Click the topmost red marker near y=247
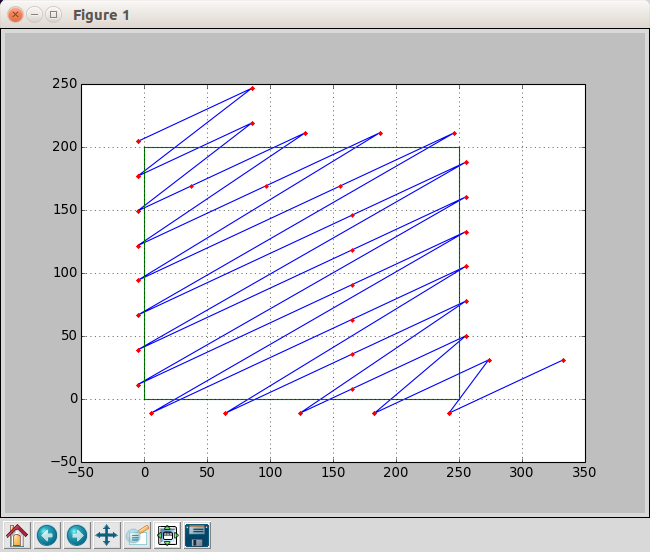Screen dimensions: 650x552 coord(252,89)
